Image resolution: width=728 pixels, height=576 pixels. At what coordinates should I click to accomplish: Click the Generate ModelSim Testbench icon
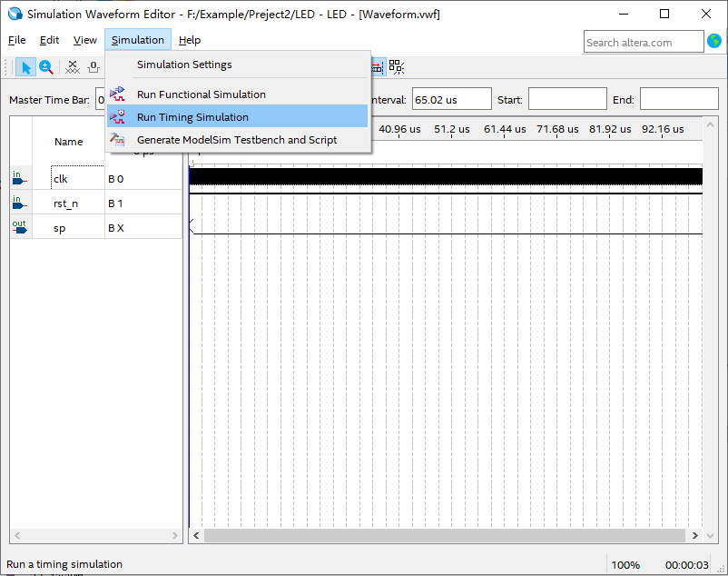[117, 139]
